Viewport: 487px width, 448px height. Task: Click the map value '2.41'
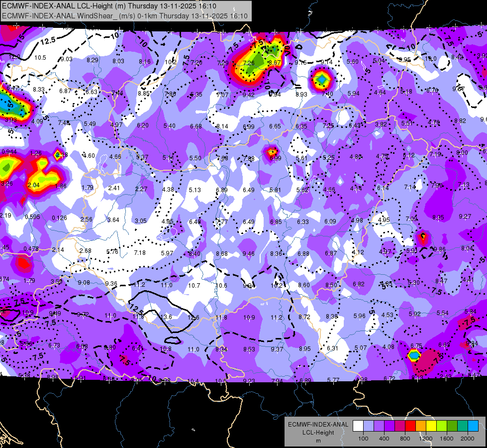tap(114, 188)
